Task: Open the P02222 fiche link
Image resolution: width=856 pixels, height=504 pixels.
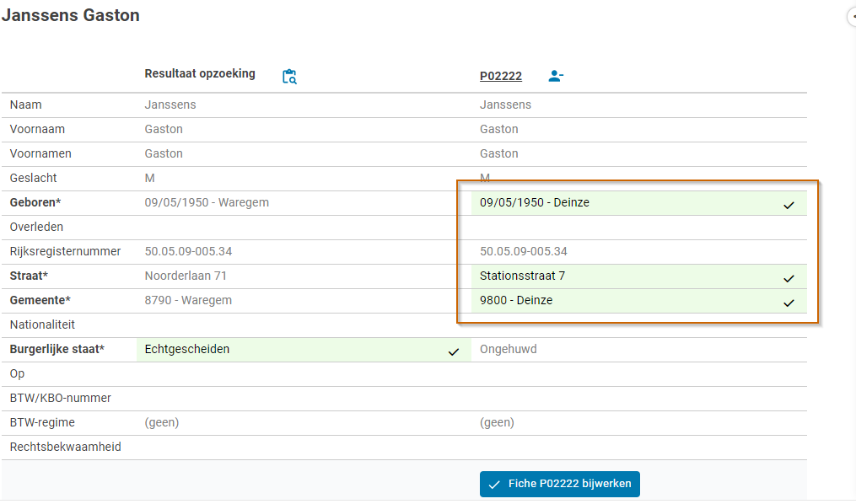Action: pyautogui.click(x=501, y=76)
